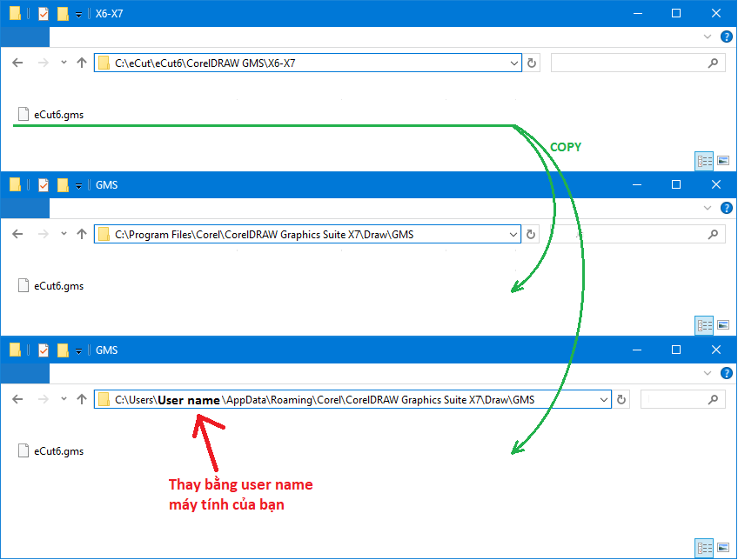This screenshot has width=738, height=560.
Task: Click New Folder quick-access icon in Program Files GMS titlebar
Action: [63, 185]
